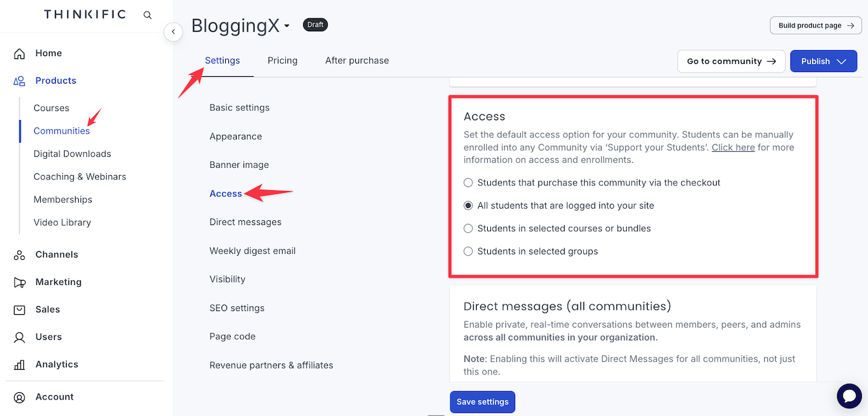Image resolution: width=868 pixels, height=416 pixels.
Task: Open Analytics via the chart icon
Action: [19, 364]
